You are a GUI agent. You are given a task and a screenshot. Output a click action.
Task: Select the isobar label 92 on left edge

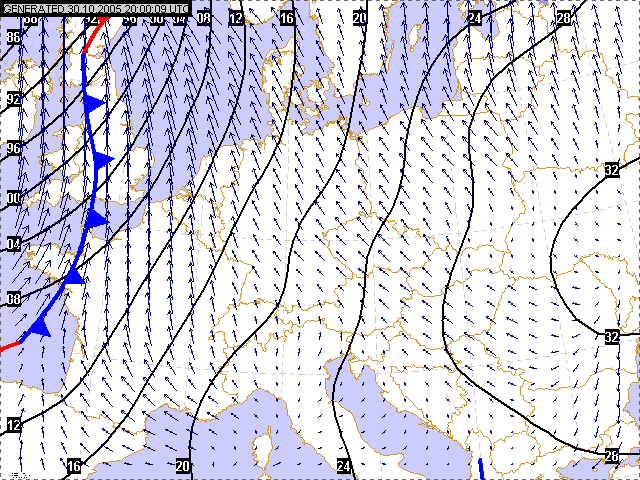[x=14, y=100]
